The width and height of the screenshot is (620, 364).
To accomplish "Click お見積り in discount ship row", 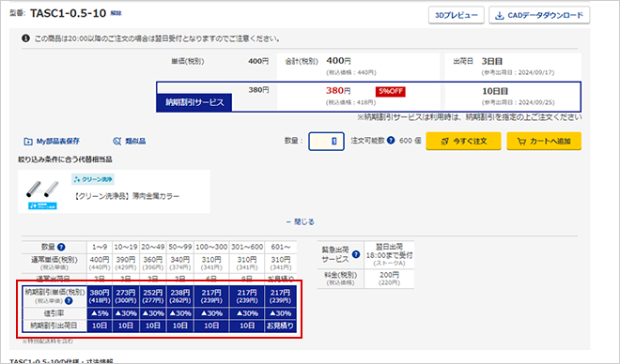I will (281, 326).
